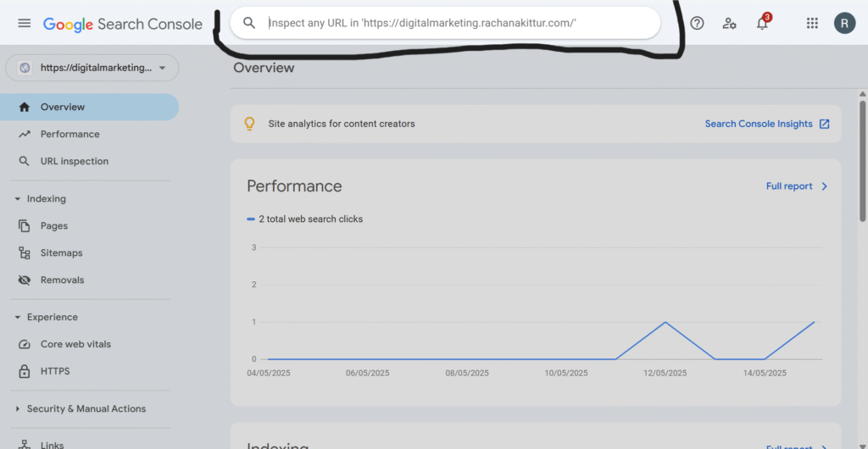868x449 pixels.
Task: Click 'Site analytics for content creators' text
Action: click(342, 124)
